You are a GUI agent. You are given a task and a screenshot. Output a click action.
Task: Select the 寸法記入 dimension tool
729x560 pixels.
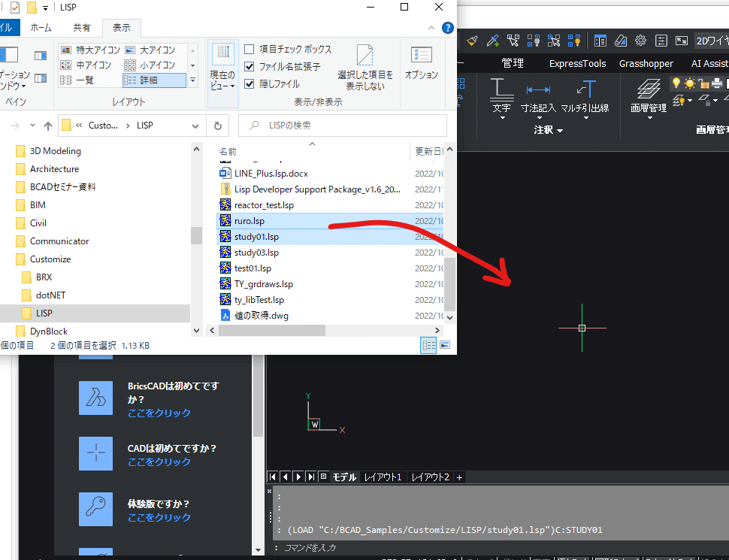point(538,98)
